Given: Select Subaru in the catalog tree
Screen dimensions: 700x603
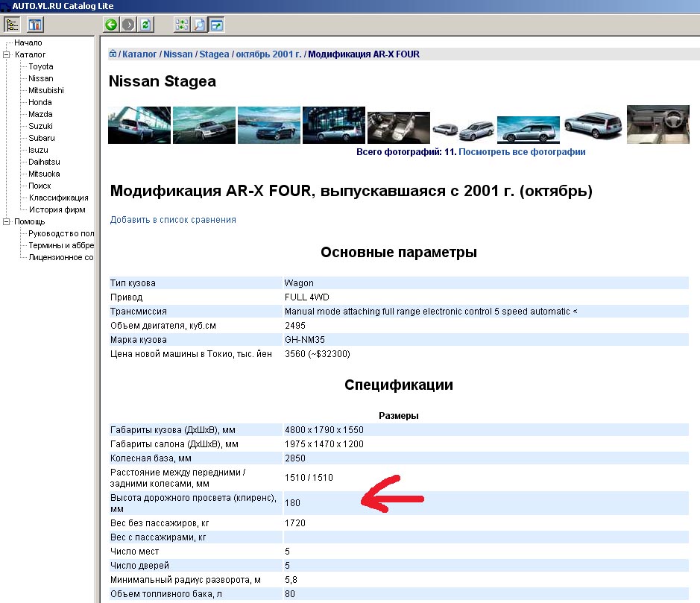Looking at the screenshot, I should point(41,138).
